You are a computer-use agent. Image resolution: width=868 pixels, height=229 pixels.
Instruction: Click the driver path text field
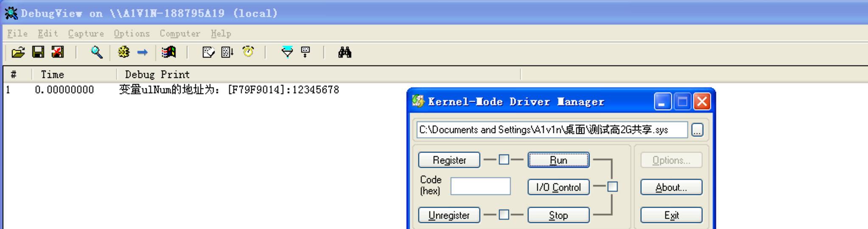[x=552, y=130]
